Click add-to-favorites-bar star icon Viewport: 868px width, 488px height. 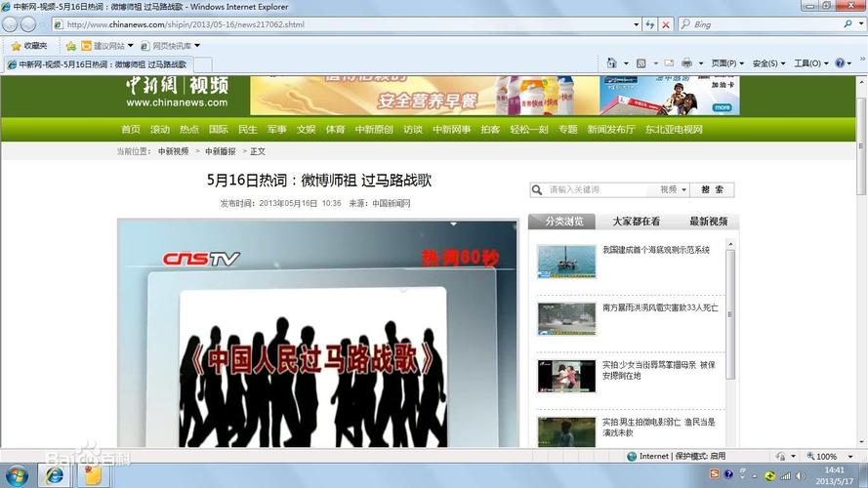[x=71, y=45]
